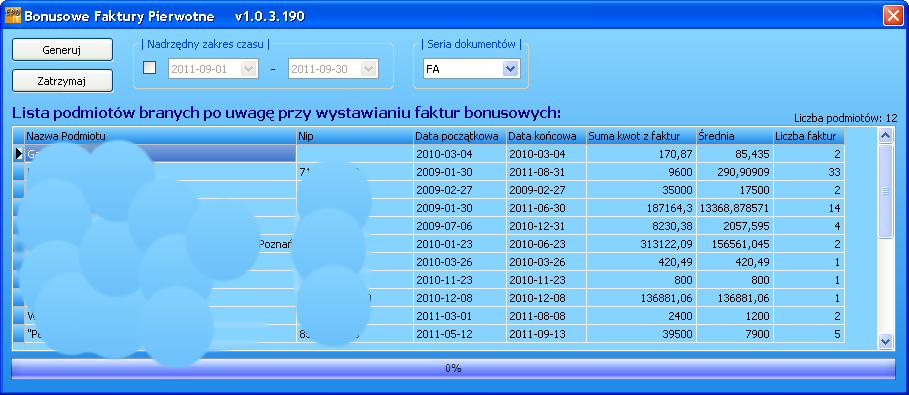Sort by Nazwa Podmiotu column header

(x=161, y=136)
